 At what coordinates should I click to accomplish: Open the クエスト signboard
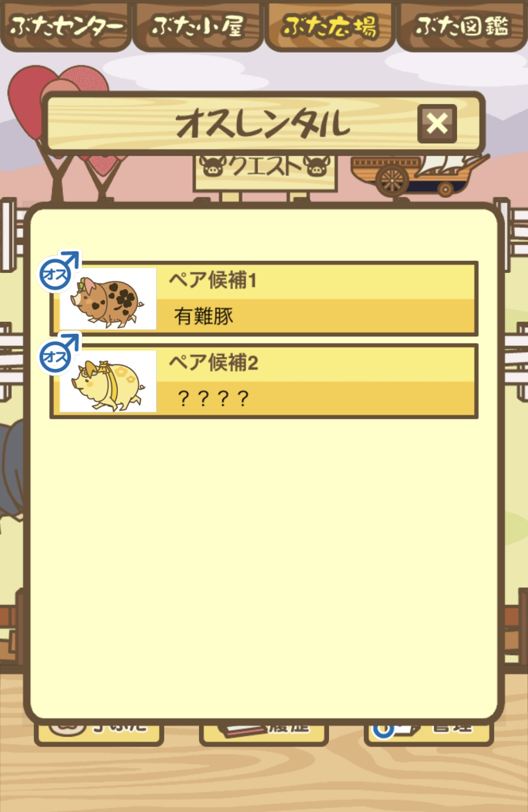point(265,173)
